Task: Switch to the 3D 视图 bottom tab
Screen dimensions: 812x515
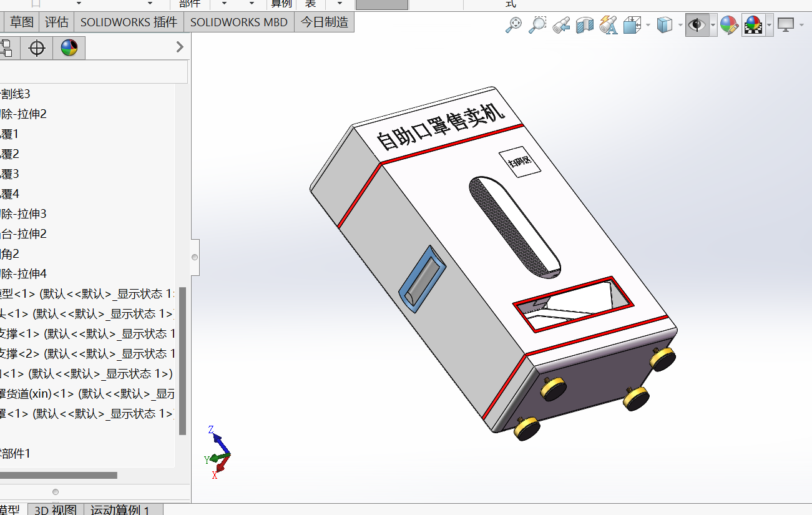Action: coord(56,509)
